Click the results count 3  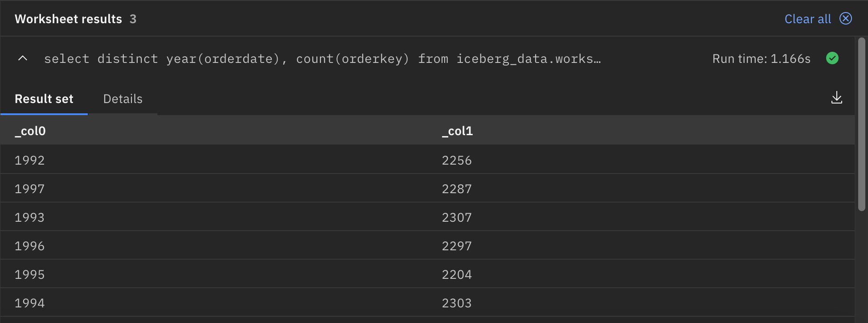point(133,19)
